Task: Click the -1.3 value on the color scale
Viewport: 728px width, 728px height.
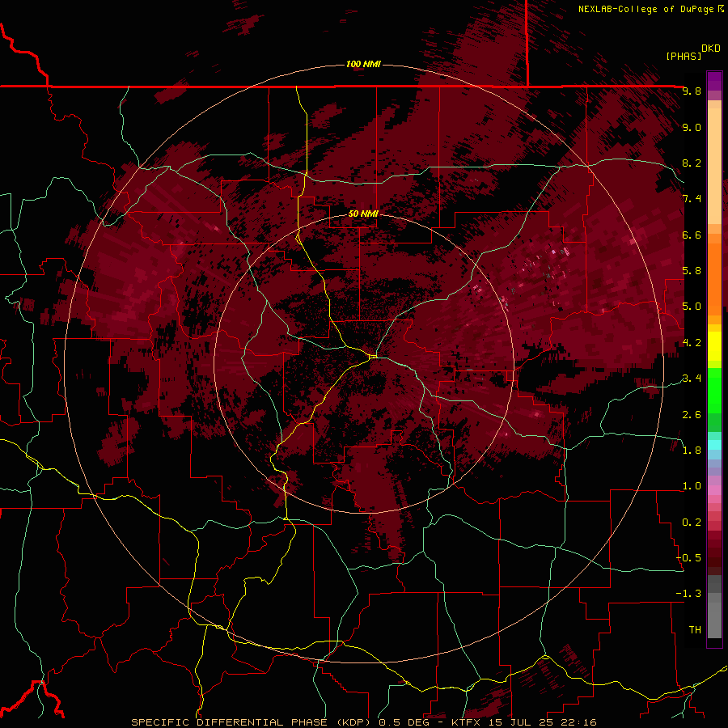Action: (x=688, y=594)
